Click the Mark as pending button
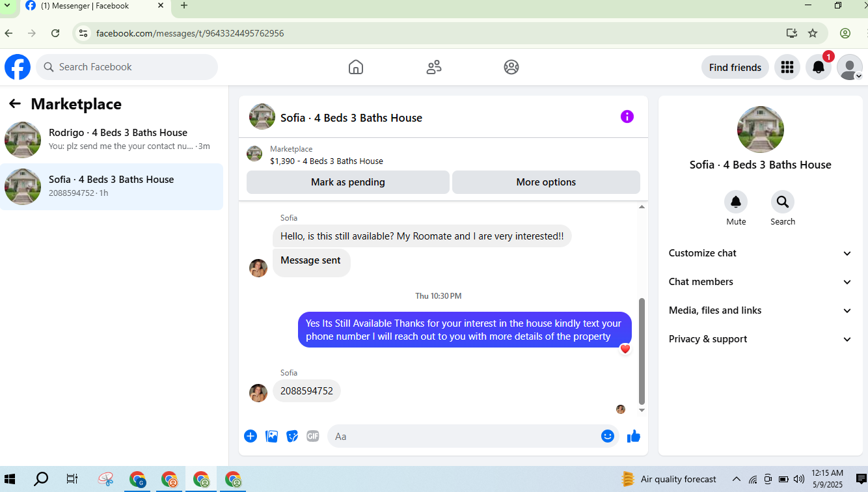This screenshot has width=868, height=492. click(x=348, y=182)
